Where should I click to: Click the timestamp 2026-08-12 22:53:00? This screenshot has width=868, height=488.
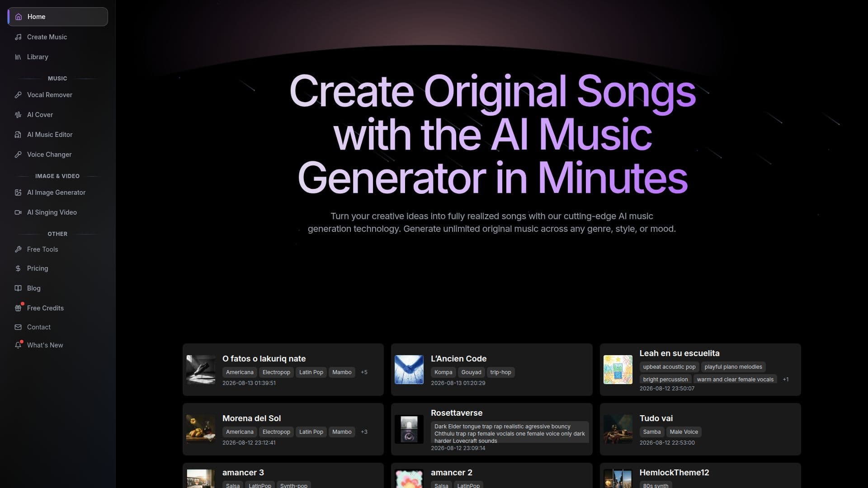tap(667, 443)
